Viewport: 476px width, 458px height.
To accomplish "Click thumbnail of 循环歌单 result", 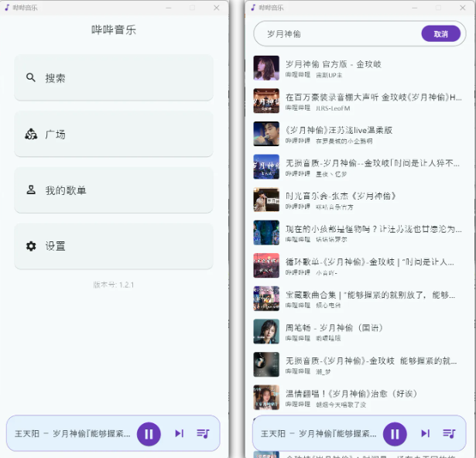I will coord(266,265).
